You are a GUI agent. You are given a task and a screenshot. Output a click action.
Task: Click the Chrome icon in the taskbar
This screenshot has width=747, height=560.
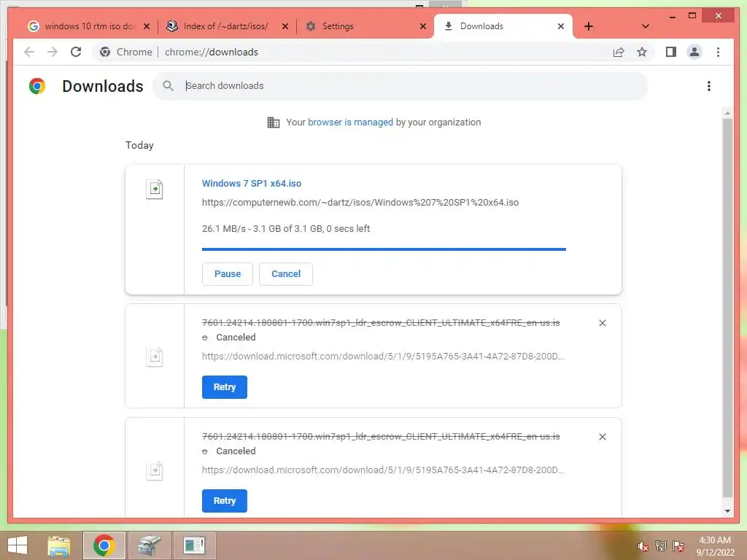click(x=104, y=545)
